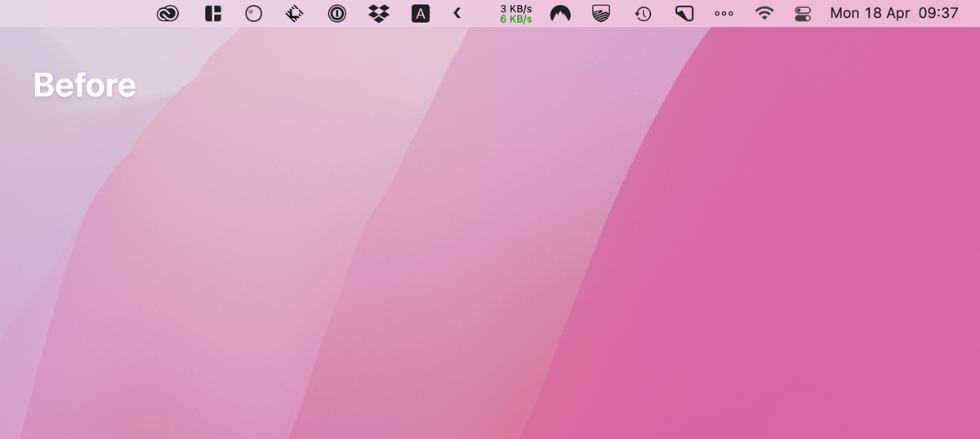Open Control Center toggles icon
This screenshot has width=980, height=439.
pyautogui.click(x=804, y=13)
